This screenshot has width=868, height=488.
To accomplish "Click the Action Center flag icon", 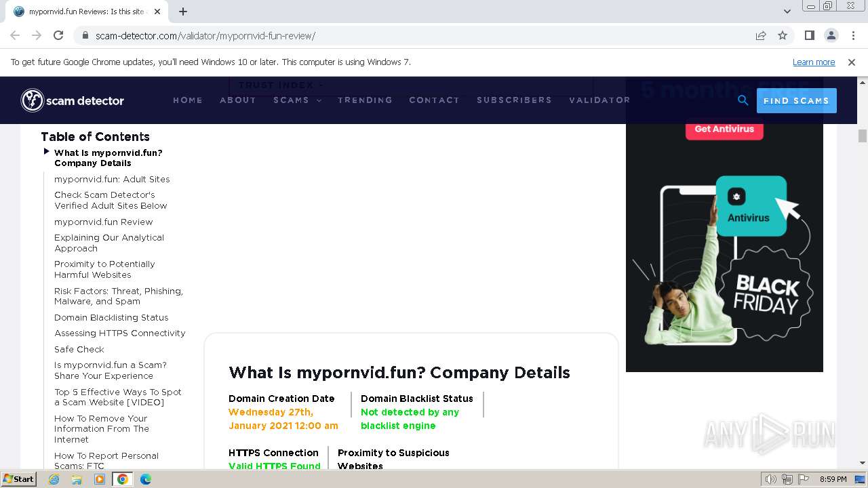I will [x=803, y=479].
